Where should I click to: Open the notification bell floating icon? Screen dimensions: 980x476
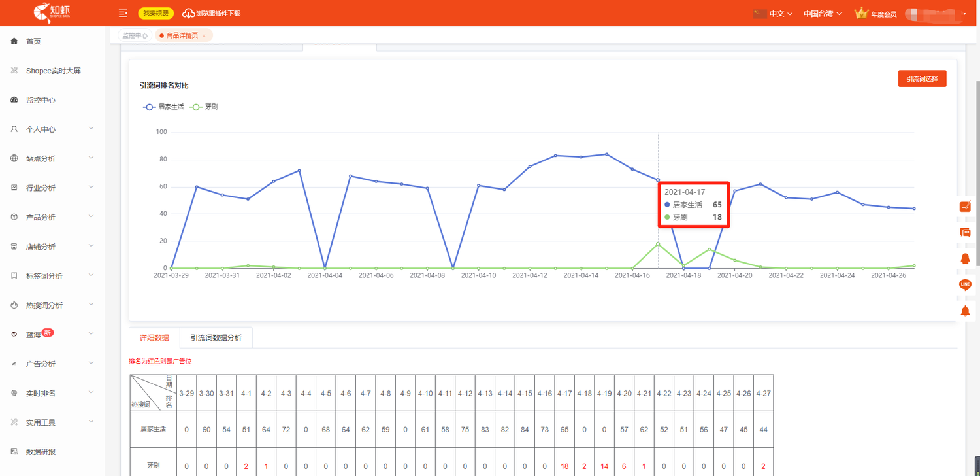(x=965, y=311)
